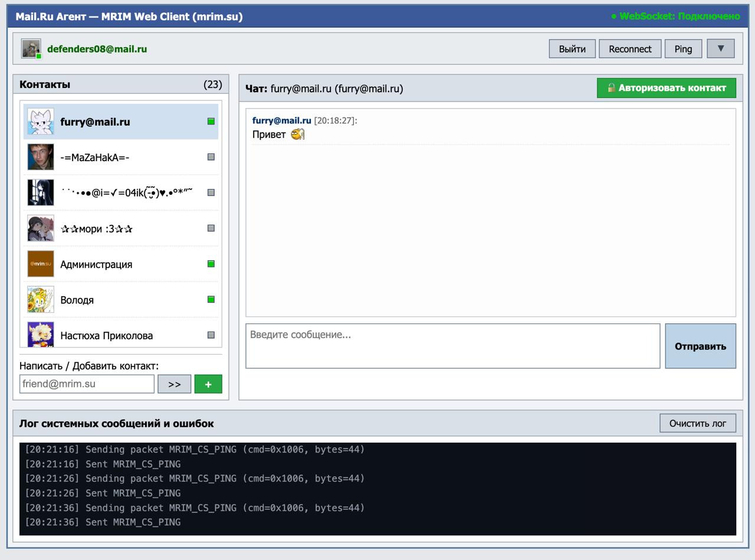Select the -=MaZaHakA=- contact name
This screenshot has height=560, width=755.
(x=95, y=158)
